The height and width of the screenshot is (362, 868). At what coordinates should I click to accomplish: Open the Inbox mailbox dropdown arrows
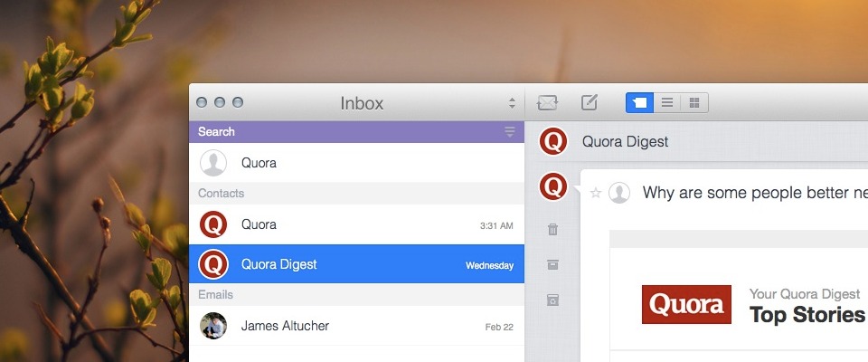(512, 104)
